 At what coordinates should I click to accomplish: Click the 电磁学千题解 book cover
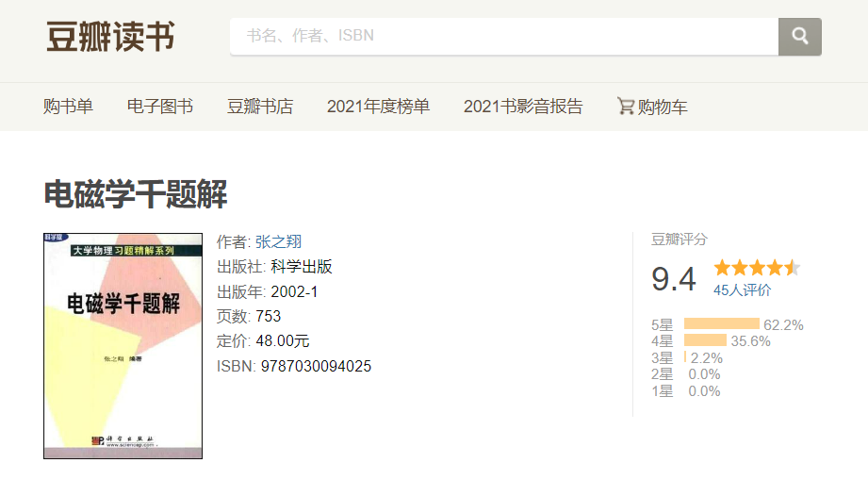[123, 346]
